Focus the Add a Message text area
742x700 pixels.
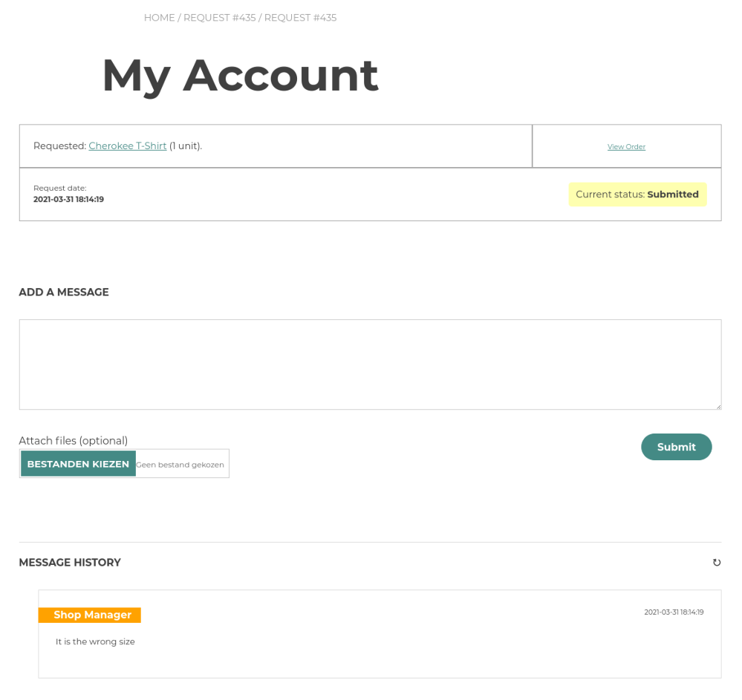point(370,364)
